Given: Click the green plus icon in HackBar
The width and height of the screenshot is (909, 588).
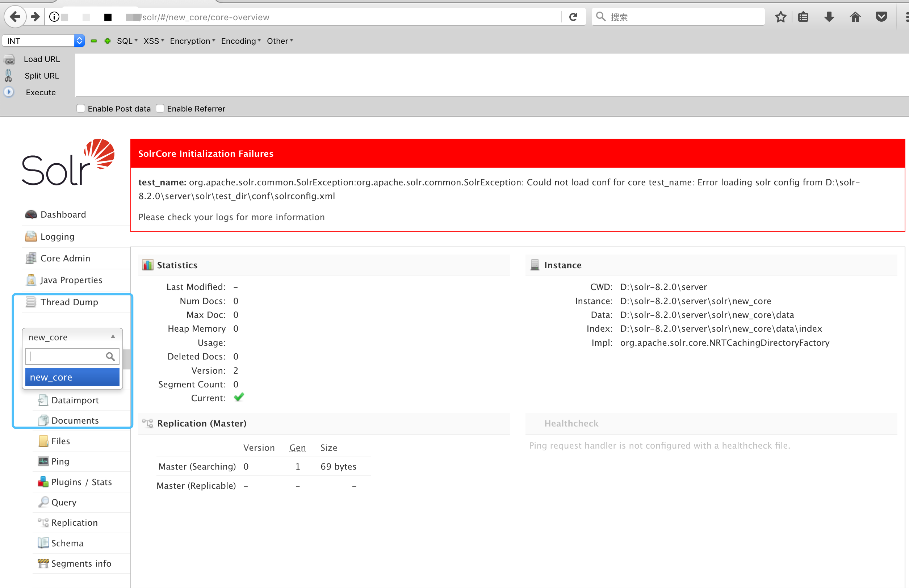Looking at the screenshot, I should click(108, 41).
